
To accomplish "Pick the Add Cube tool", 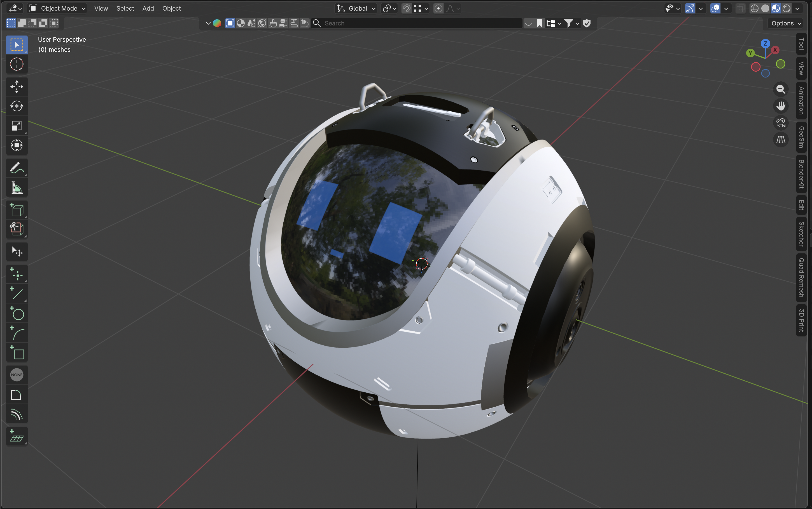I will pos(17,210).
